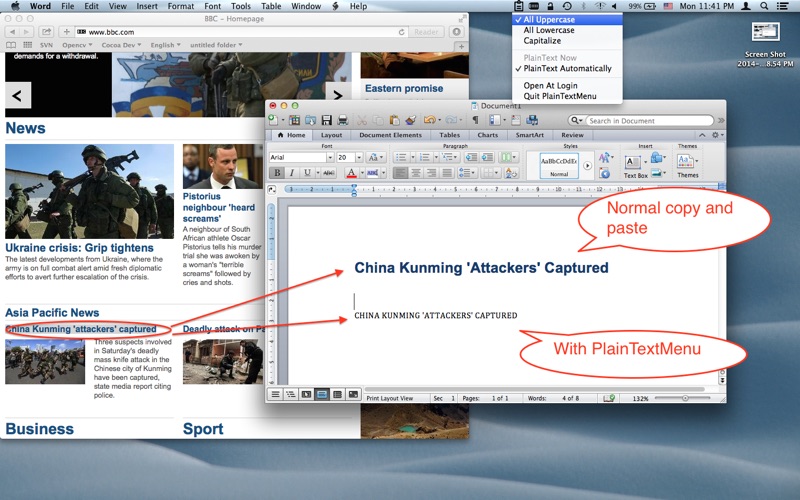Open the Ukraine crisis: Grip tightens link
Image resolution: width=800 pixels, height=500 pixels.
79,248
